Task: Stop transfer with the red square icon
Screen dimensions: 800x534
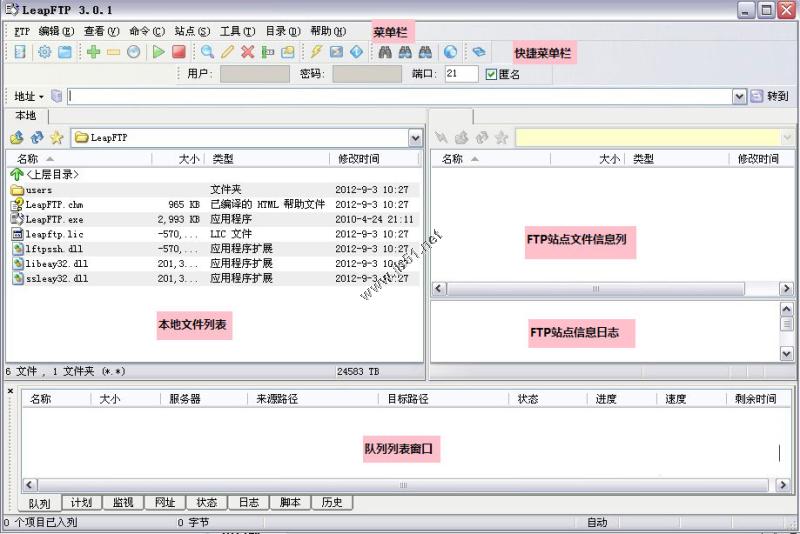Action: tap(179, 52)
